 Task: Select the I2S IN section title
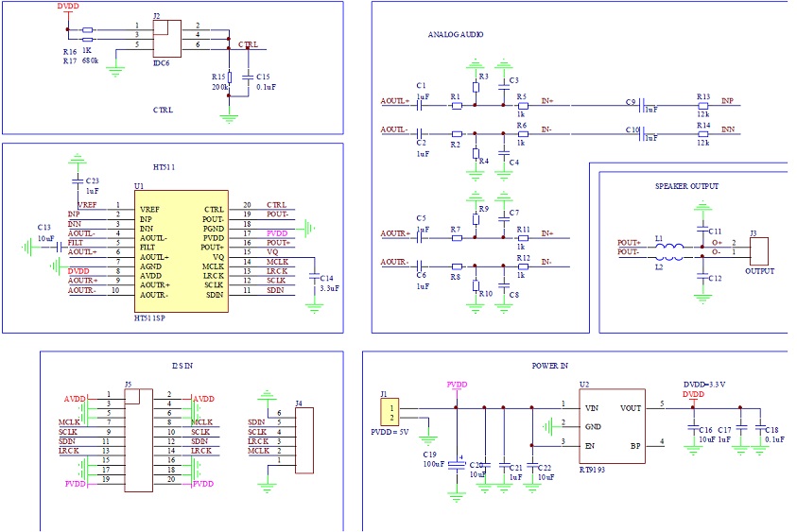tap(183, 365)
